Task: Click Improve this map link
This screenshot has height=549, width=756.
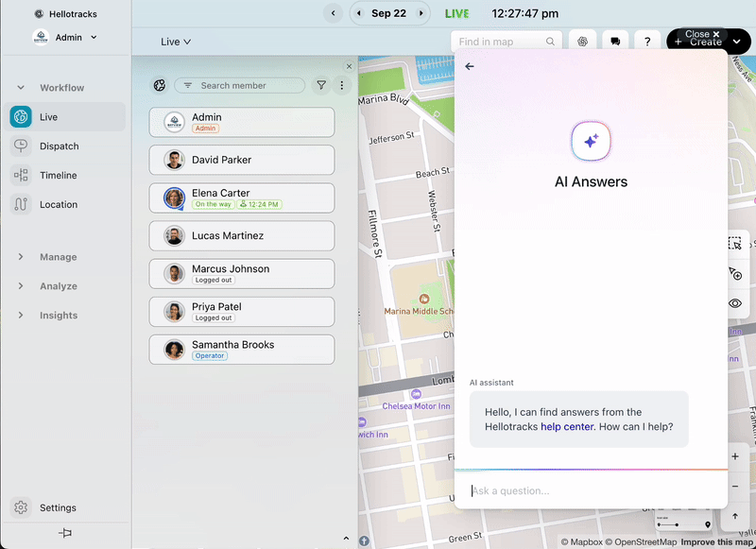Action: (x=716, y=542)
